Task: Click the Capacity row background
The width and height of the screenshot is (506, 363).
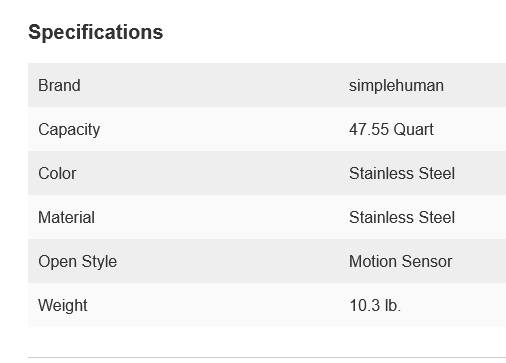Action: (267, 129)
